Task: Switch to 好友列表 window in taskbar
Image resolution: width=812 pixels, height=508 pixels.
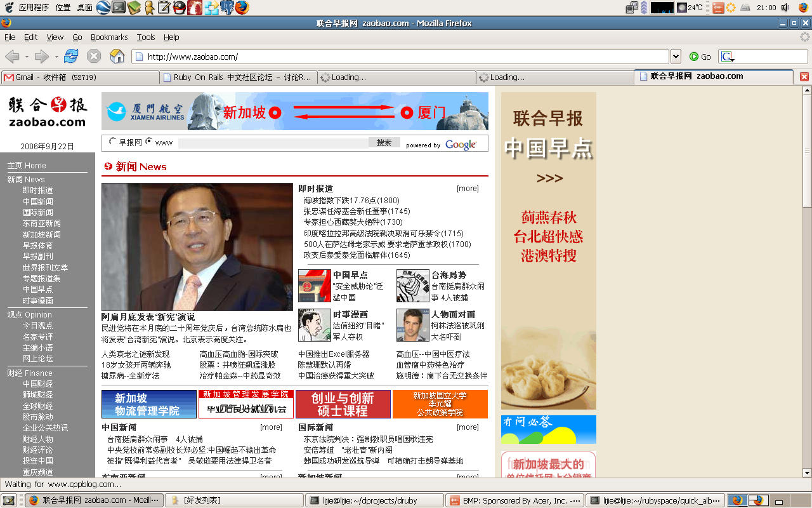Action: click(234, 500)
